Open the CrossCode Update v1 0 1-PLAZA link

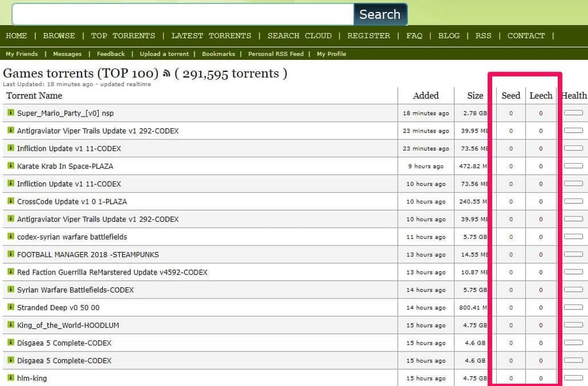pos(72,202)
